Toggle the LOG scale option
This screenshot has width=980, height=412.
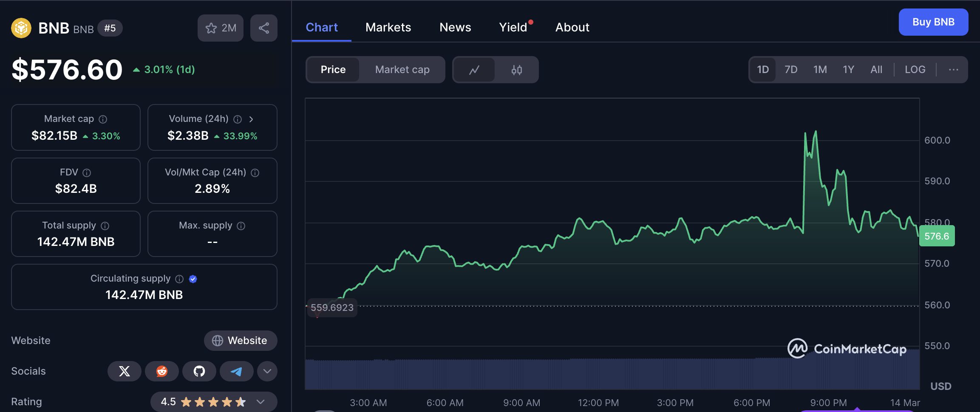(x=915, y=70)
